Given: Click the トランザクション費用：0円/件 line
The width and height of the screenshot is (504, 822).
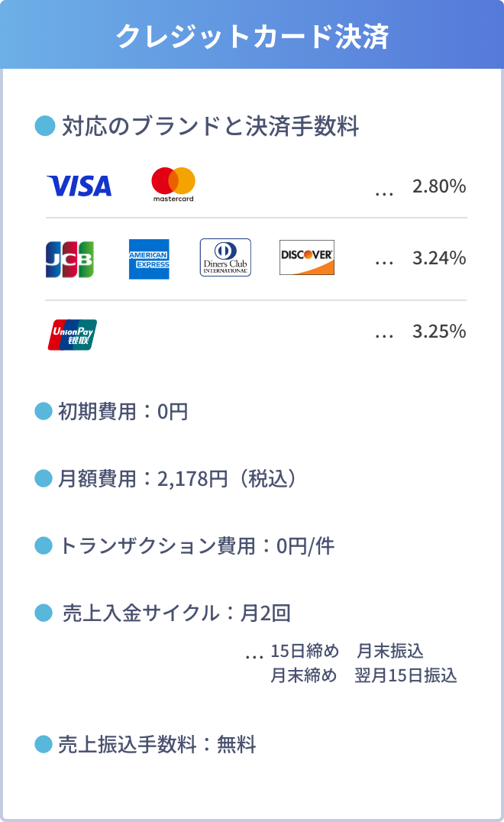Looking at the screenshot, I should [x=196, y=545].
